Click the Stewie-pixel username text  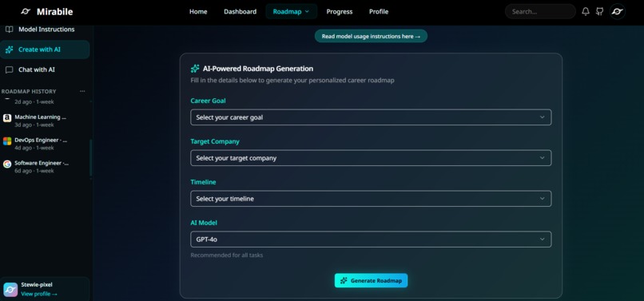click(37, 284)
